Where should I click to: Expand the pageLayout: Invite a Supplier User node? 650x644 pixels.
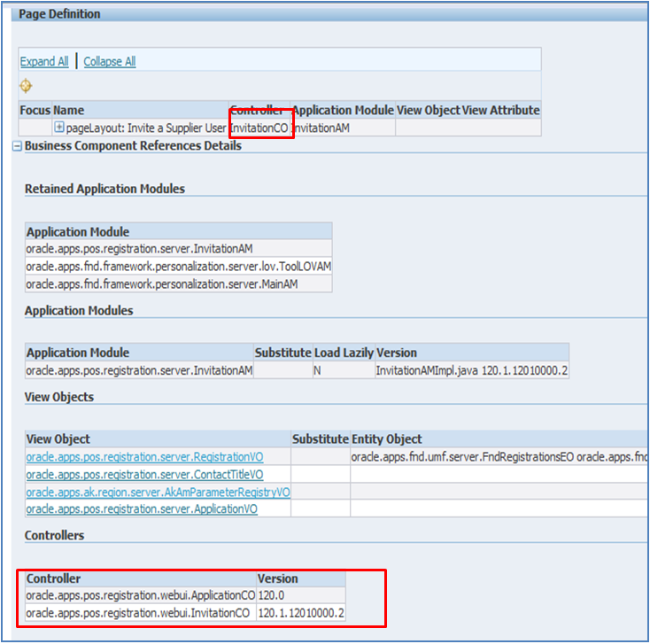(59, 127)
